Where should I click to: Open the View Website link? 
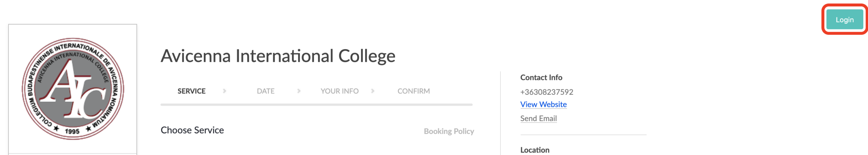click(543, 105)
